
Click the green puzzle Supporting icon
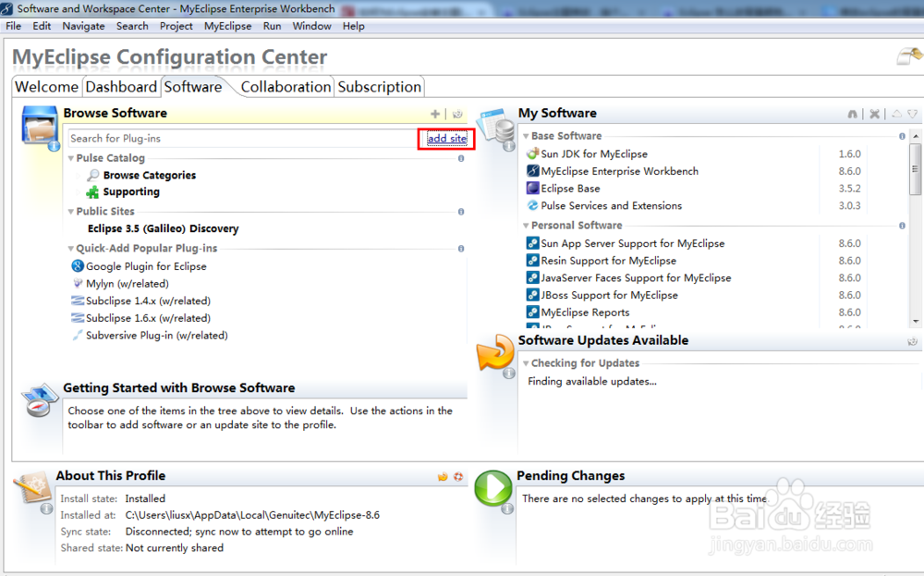[x=92, y=192]
